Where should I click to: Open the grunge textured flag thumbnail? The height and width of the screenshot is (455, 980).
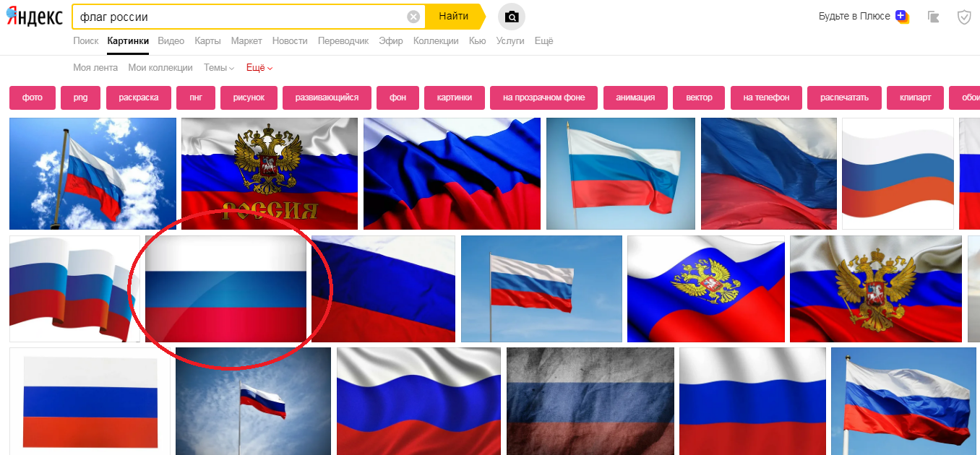click(x=590, y=401)
